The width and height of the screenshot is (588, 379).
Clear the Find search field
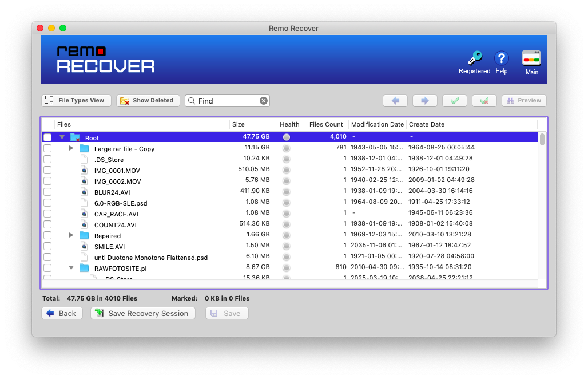264,101
